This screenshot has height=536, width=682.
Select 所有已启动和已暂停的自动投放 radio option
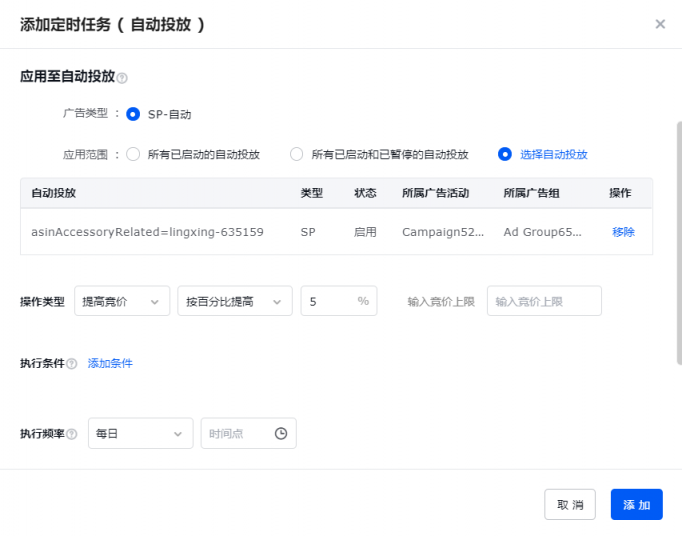[297, 154]
